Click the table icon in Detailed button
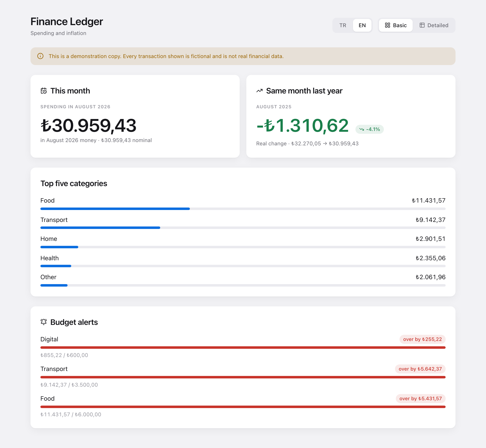486x448 pixels. tap(422, 25)
